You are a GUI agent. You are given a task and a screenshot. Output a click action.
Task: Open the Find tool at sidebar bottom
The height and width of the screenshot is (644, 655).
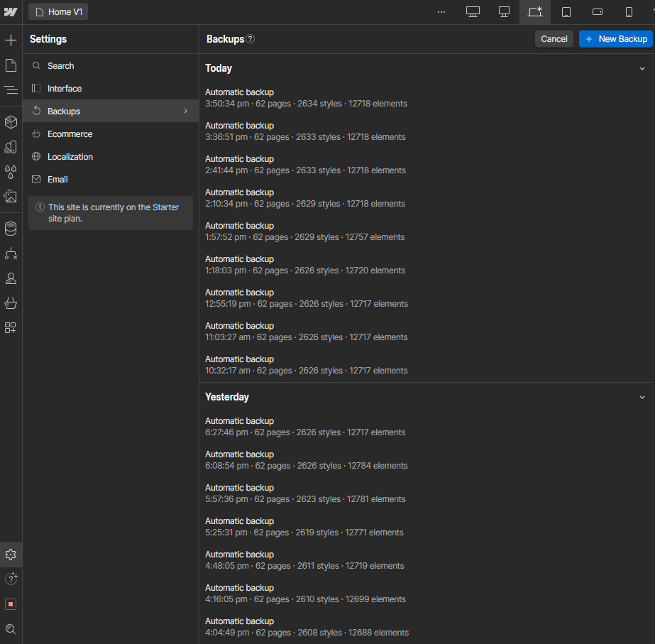click(11, 629)
